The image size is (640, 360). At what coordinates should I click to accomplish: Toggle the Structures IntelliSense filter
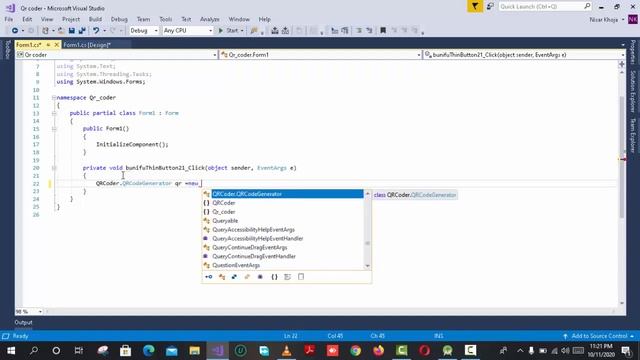234,277
